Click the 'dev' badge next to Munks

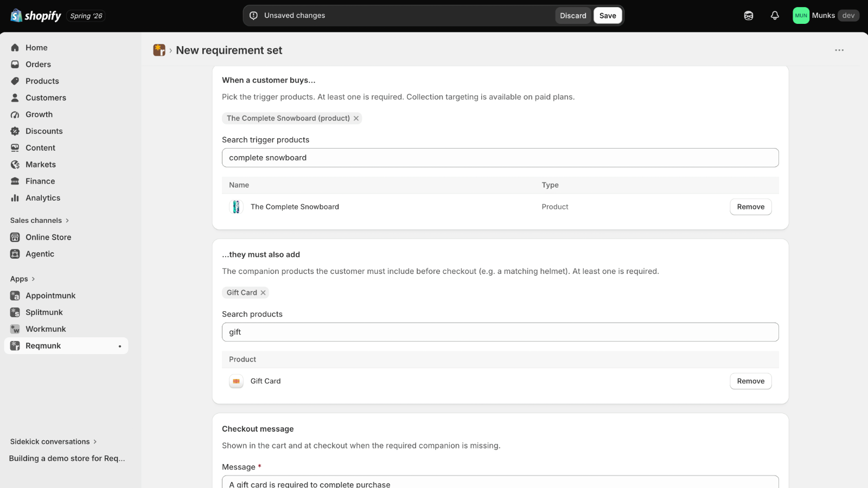click(x=848, y=16)
